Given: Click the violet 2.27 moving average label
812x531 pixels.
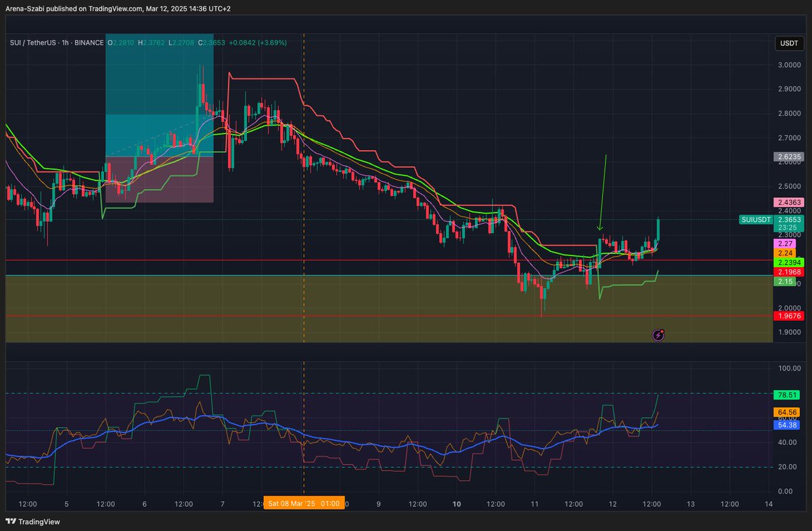Looking at the screenshot, I should click(785, 243).
